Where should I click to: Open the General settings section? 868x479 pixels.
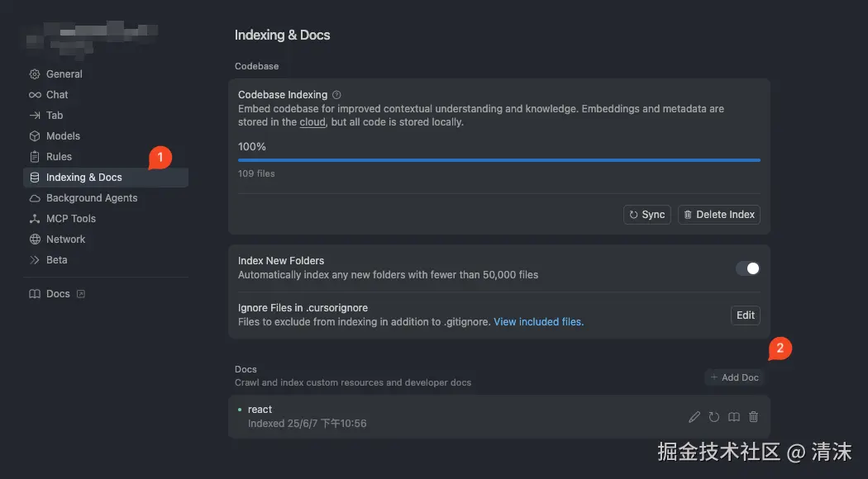pos(64,74)
